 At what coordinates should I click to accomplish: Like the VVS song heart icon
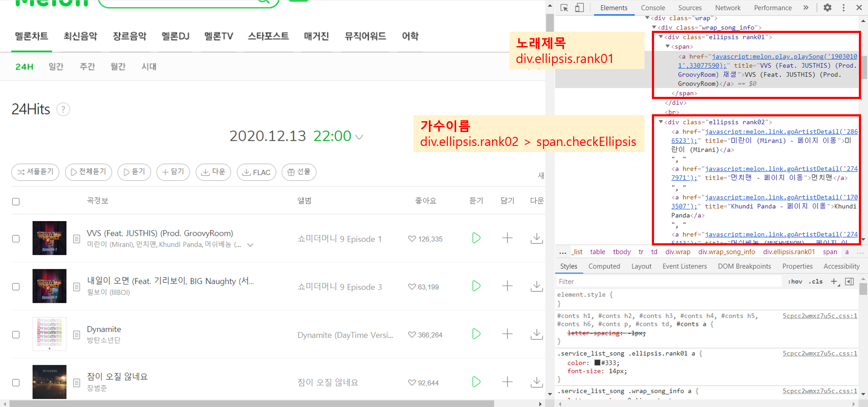tap(412, 238)
